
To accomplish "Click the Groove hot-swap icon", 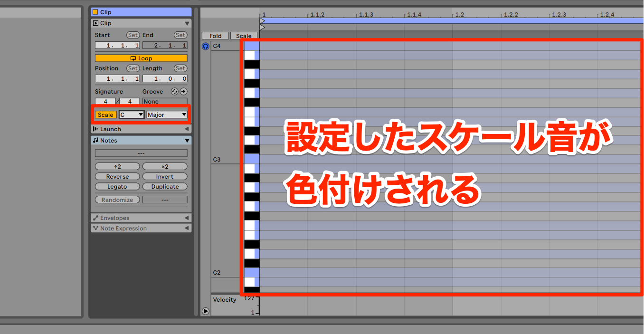I will [174, 92].
